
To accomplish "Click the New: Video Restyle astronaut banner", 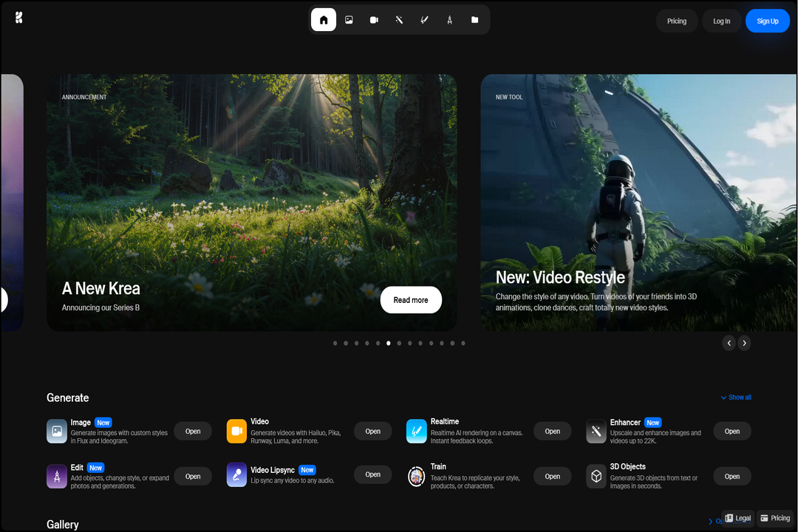I will tap(638, 202).
